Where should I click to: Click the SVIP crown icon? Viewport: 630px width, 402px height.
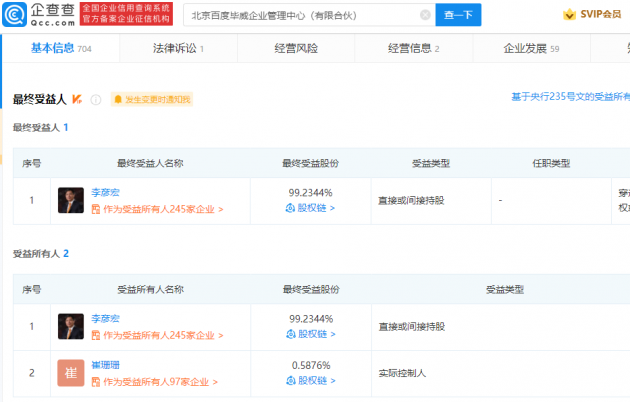569,15
